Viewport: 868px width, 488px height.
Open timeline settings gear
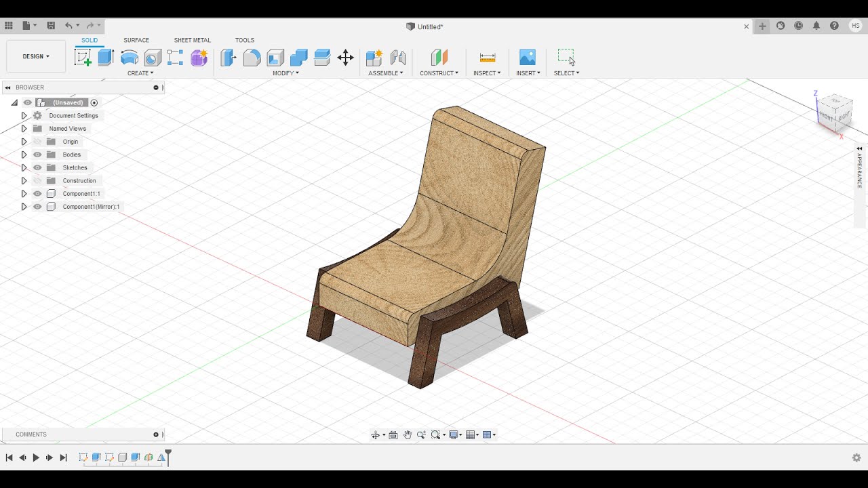tap(856, 457)
